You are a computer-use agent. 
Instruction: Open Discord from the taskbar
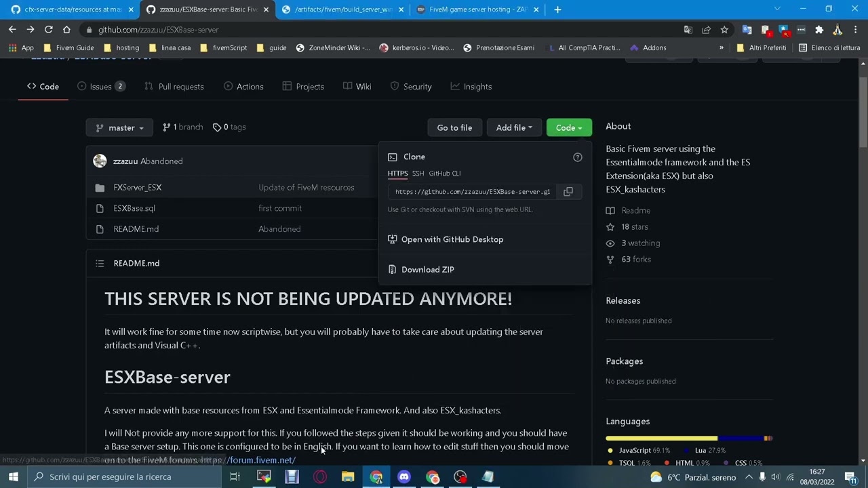pos(404,476)
